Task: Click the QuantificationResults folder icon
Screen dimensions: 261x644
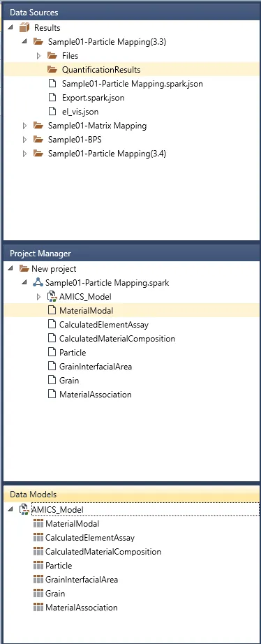Action: pyautogui.click(x=52, y=69)
